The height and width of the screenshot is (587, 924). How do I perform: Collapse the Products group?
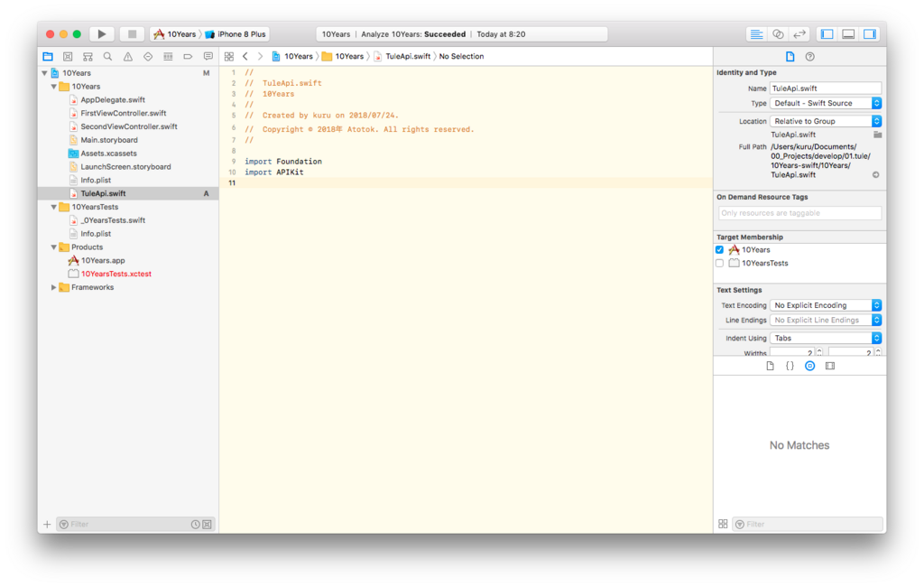(53, 247)
